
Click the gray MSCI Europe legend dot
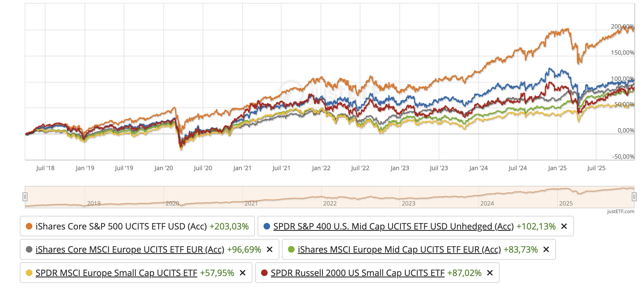click(x=29, y=249)
